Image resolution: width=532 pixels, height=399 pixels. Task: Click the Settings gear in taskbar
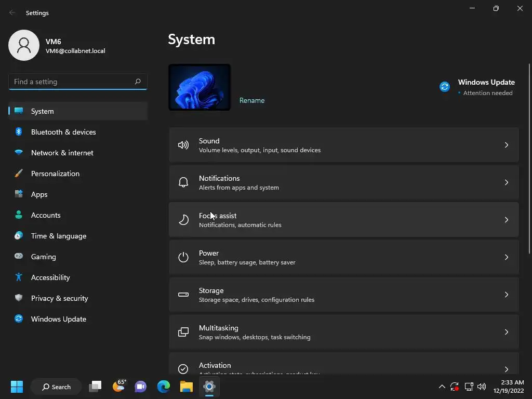point(209,387)
